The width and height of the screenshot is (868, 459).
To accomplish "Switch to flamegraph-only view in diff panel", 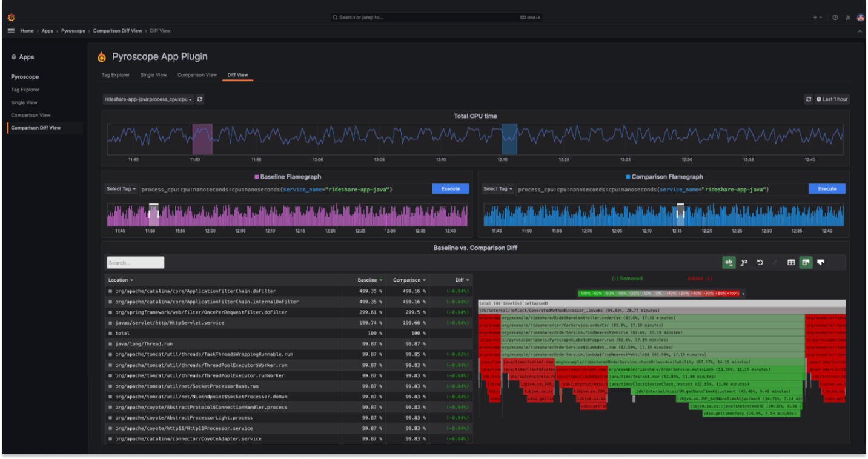I will tap(821, 262).
